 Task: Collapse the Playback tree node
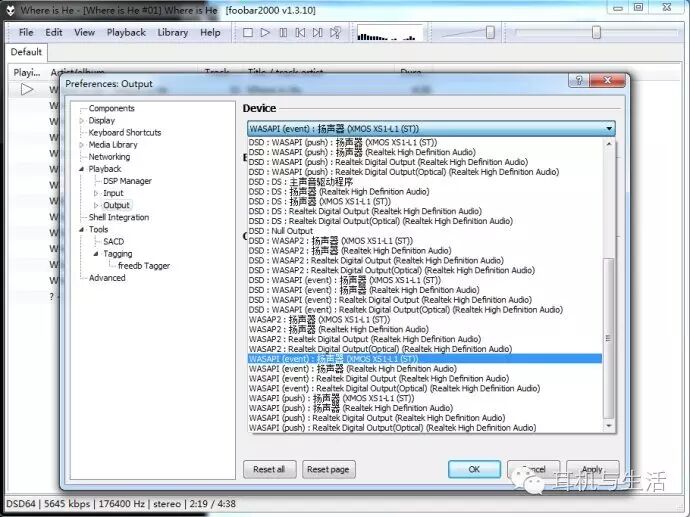[81, 169]
